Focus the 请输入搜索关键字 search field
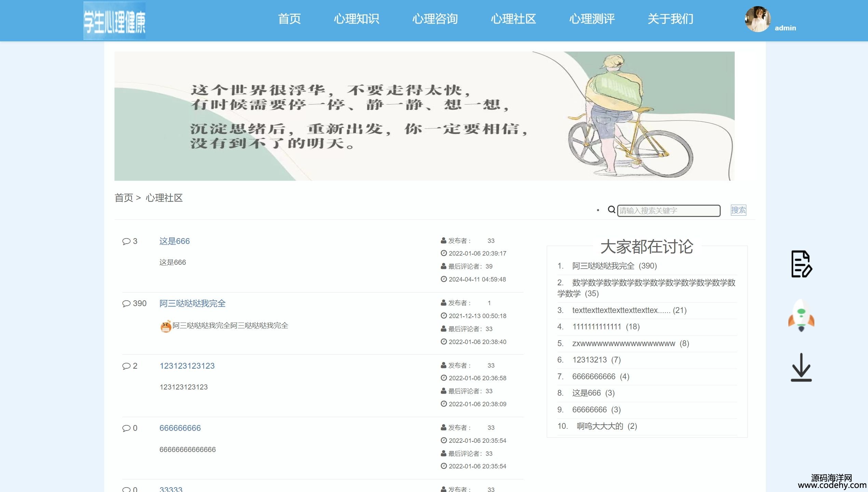 pos(669,210)
